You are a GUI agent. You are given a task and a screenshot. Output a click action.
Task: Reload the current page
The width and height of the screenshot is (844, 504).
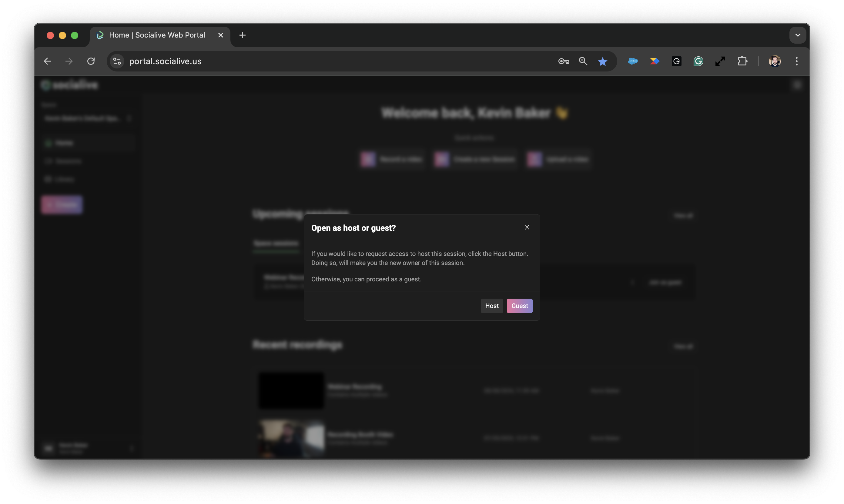(x=91, y=61)
